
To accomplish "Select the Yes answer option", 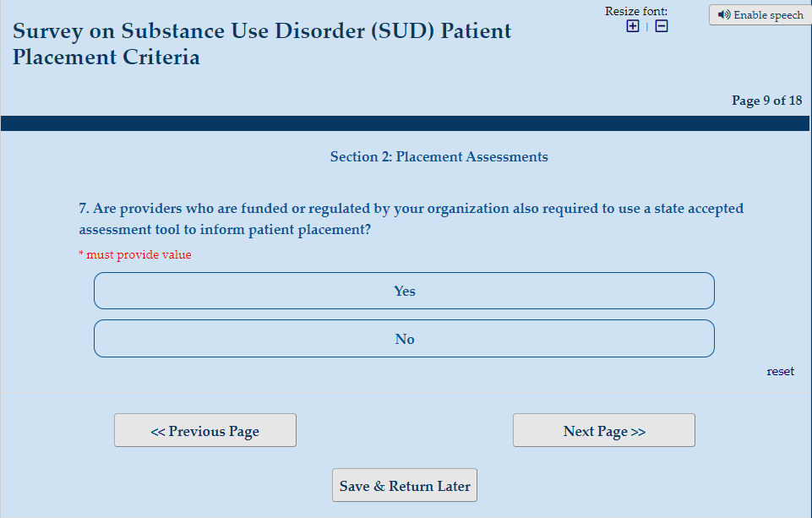I will (x=404, y=291).
